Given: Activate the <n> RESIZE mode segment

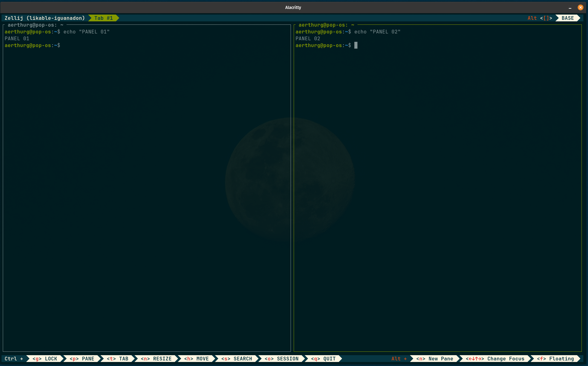Looking at the screenshot, I should point(156,359).
